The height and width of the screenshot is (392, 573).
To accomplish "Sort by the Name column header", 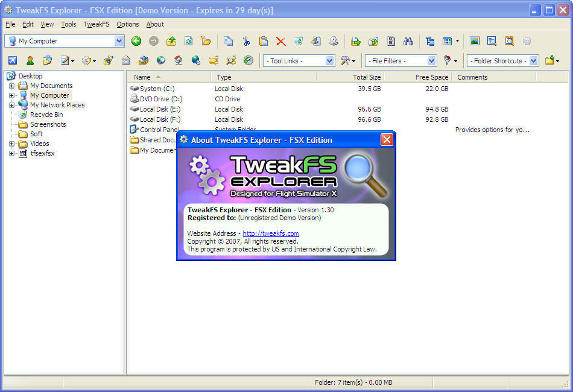I will (x=169, y=77).
